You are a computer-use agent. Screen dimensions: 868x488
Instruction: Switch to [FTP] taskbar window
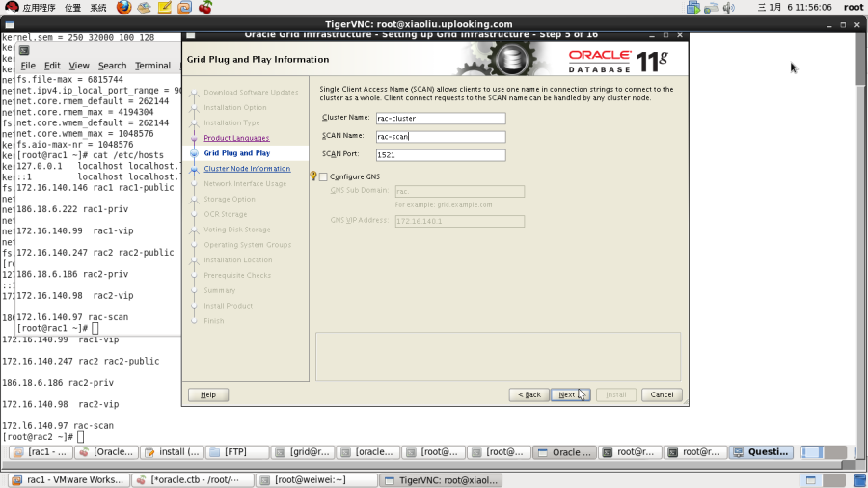pos(237,452)
